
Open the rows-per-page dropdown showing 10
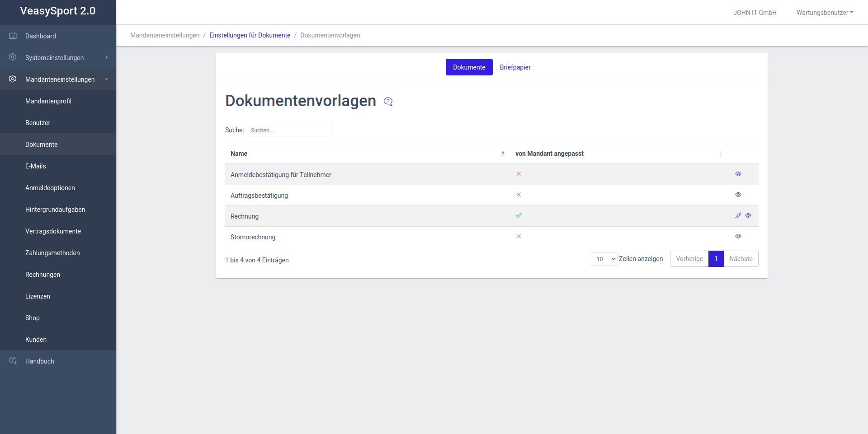(604, 259)
